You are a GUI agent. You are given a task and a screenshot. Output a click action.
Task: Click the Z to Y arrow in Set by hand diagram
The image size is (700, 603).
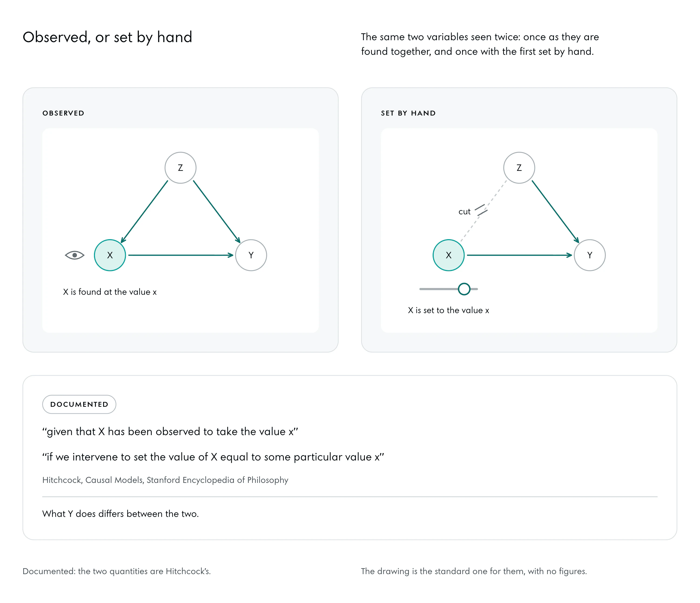556,212
